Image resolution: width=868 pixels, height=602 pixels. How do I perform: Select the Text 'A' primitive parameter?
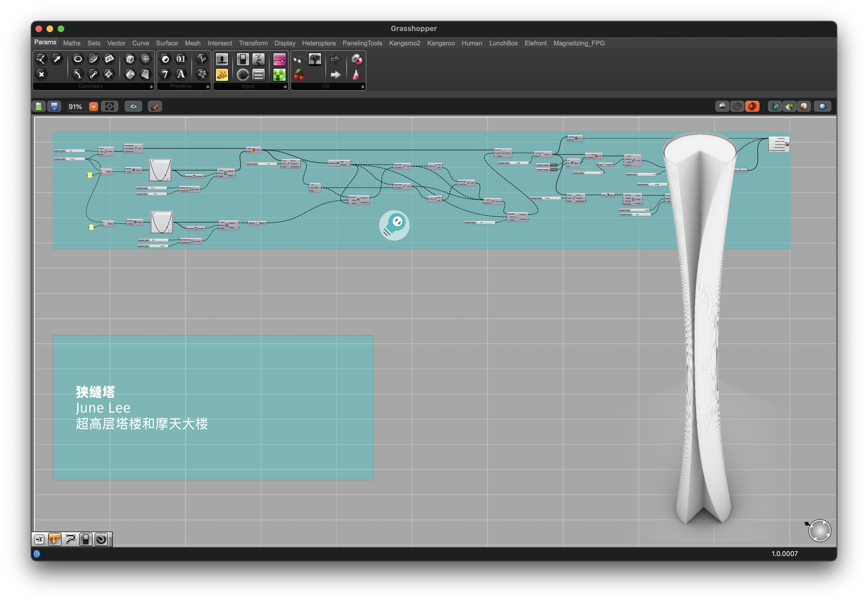point(181,74)
